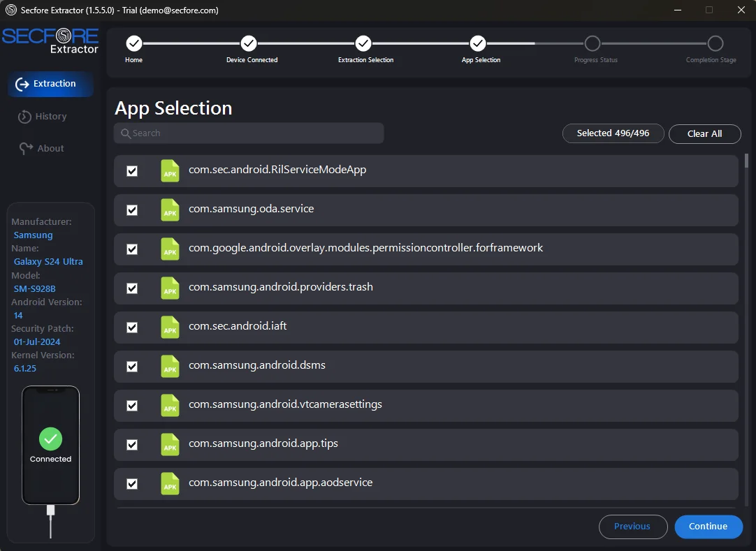Click the APK icon for com.samsung.android.dsms
The height and width of the screenshot is (551, 756).
click(170, 367)
